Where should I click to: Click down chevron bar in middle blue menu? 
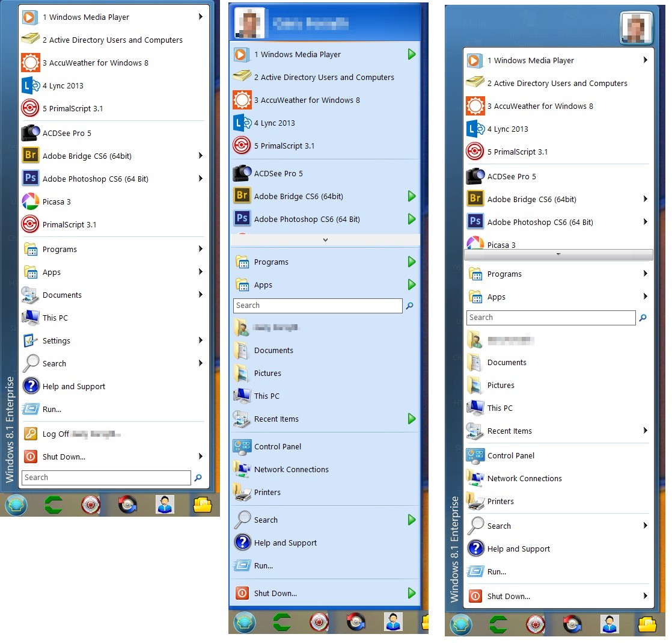tap(325, 240)
